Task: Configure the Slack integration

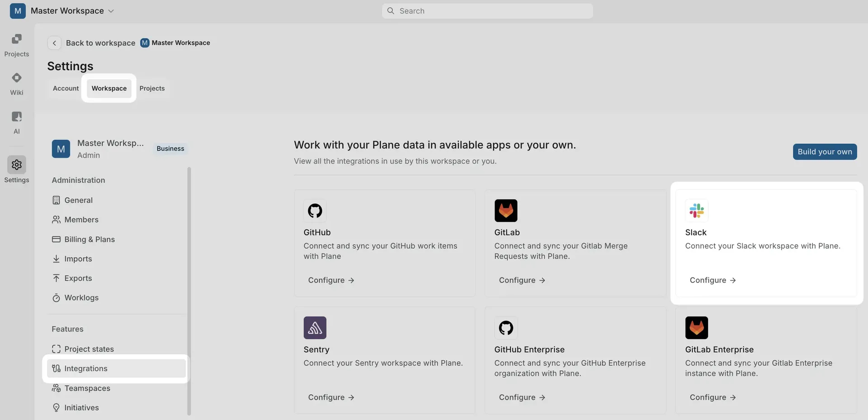Action: coord(712,280)
